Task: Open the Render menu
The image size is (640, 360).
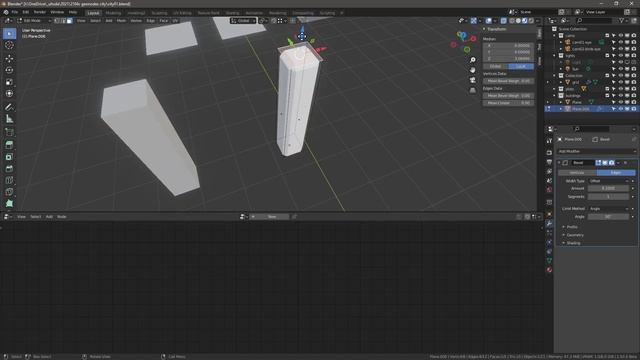Action: (x=40, y=12)
